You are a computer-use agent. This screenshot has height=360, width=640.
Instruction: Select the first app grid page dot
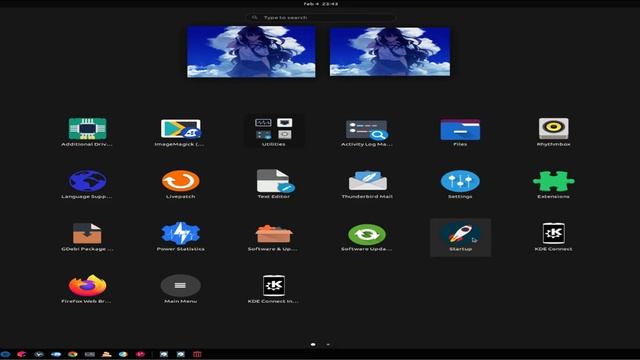[x=313, y=344]
